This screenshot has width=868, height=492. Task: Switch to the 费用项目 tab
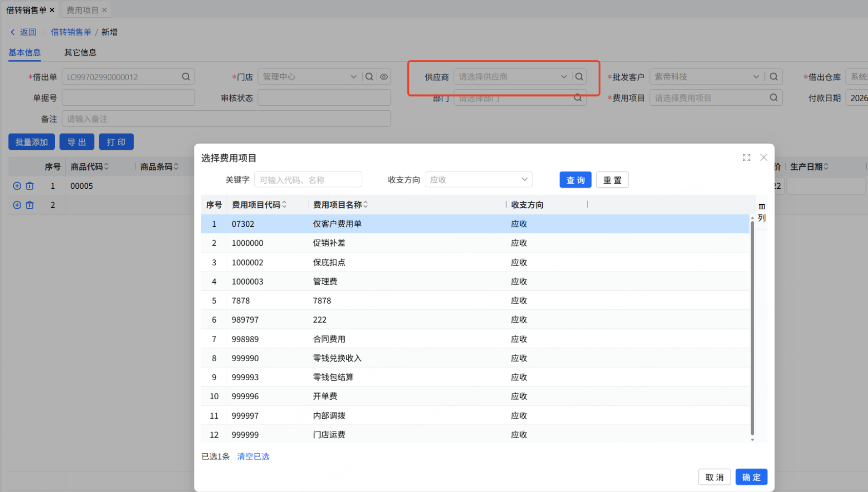pyautogui.click(x=82, y=10)
